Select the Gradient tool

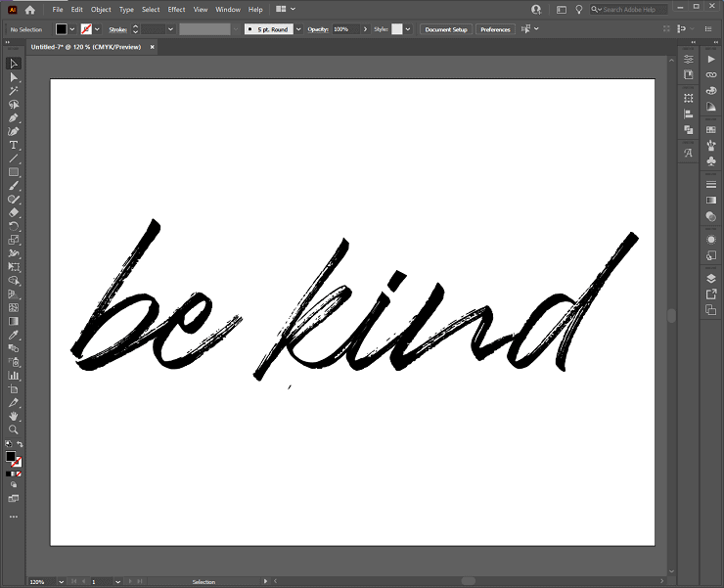[x=14, y=321]
